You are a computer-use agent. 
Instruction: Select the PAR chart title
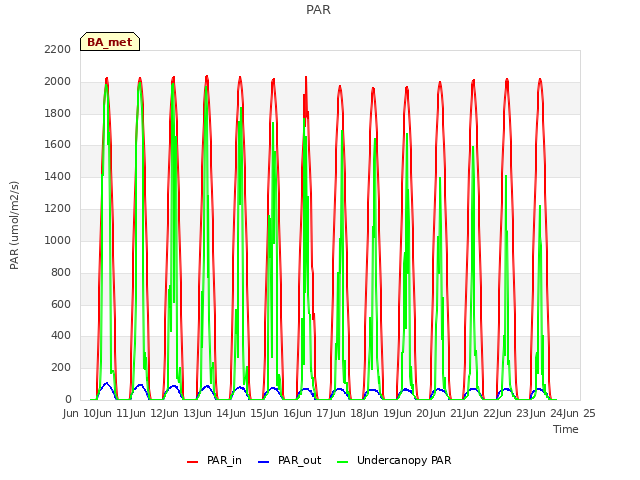pos(318,10)
